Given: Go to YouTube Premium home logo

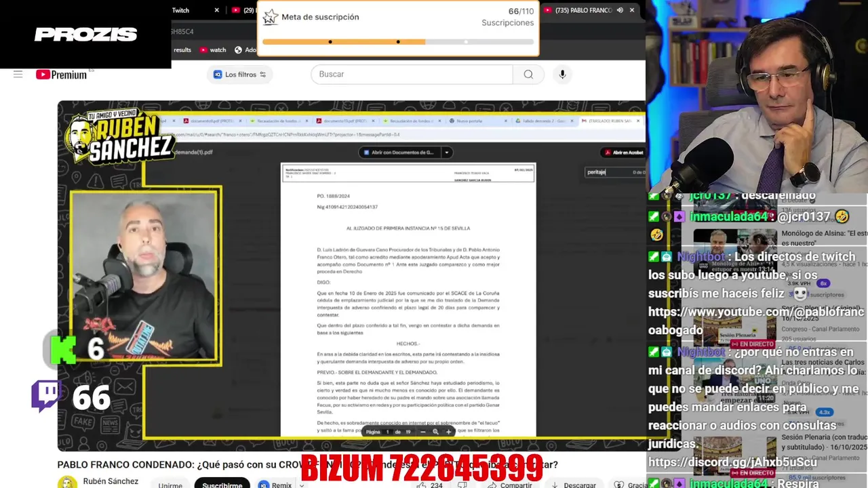Looking at the screenshot, I should (x=62, y=75).
